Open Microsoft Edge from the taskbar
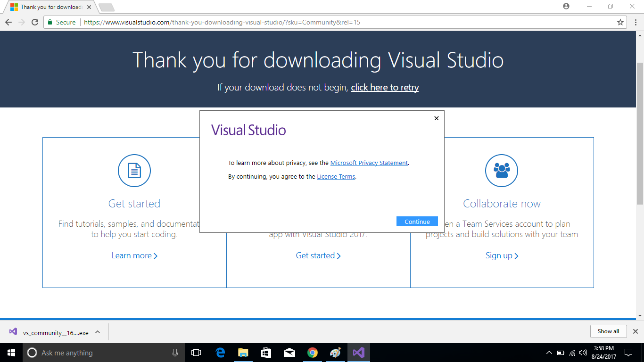Screen dimensions: 644x362 click(x=220, y=352)
